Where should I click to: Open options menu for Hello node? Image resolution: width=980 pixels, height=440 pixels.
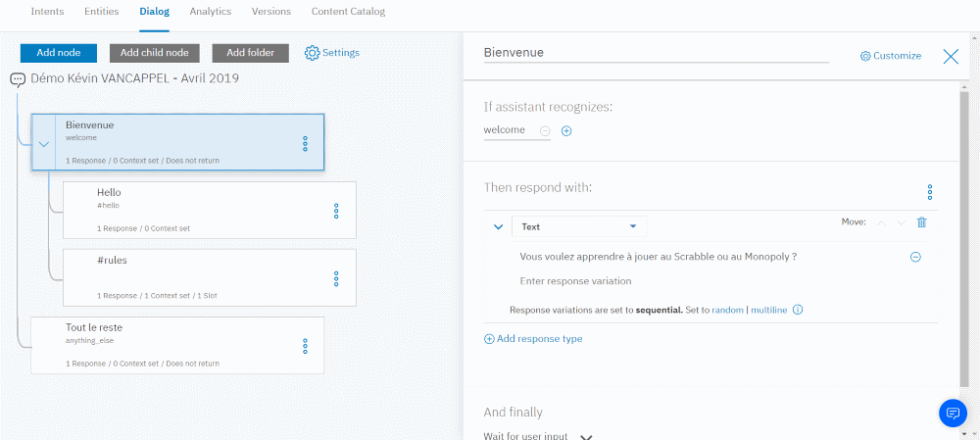coord(336,212)
